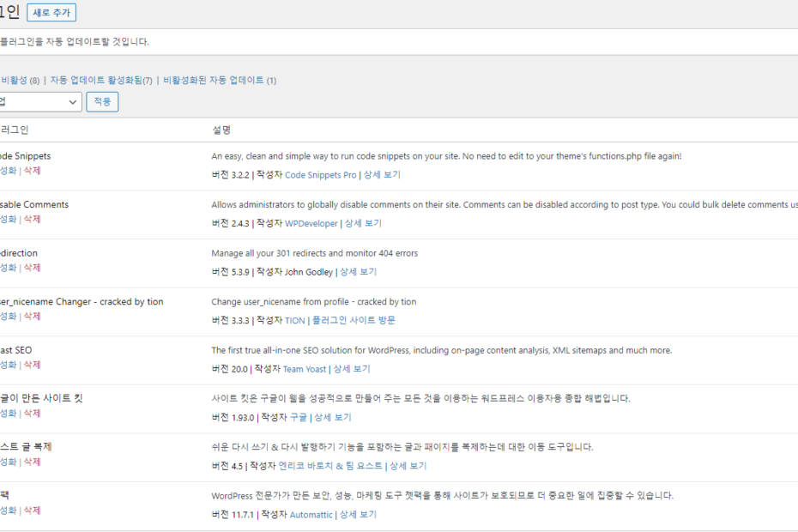Image resolution: width=798 pixels, height=532 pixels.
Task: Activate the 사이트 킷 plugin
Action: (8, 413)
